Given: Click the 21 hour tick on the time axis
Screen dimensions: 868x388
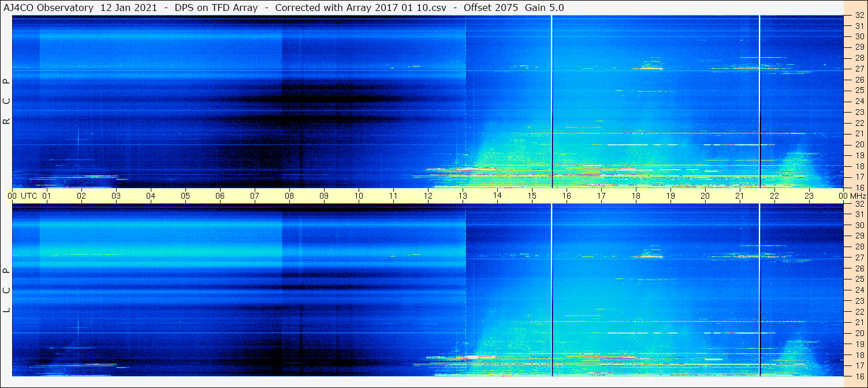Looking at the screenshot, I should [740, 196].
